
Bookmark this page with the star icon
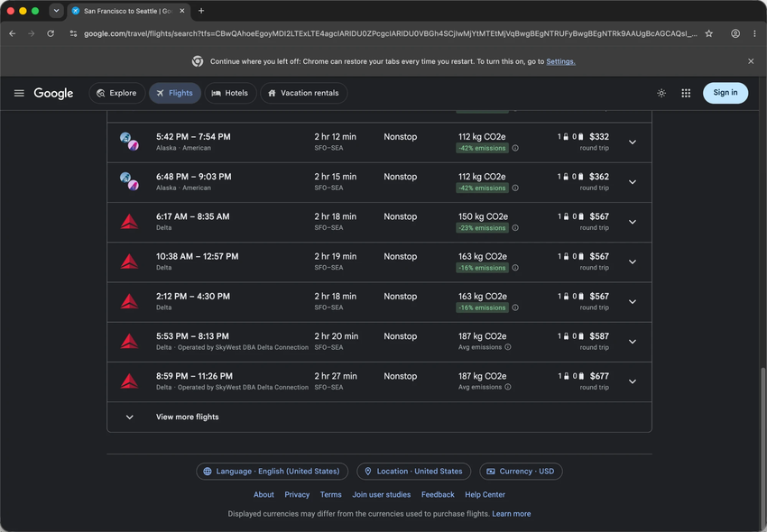[708, 33]
